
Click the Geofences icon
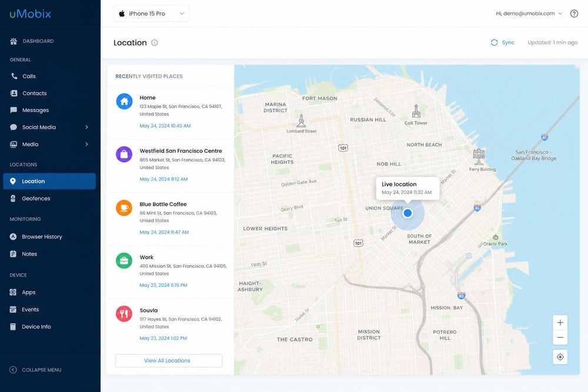point(13,198)
